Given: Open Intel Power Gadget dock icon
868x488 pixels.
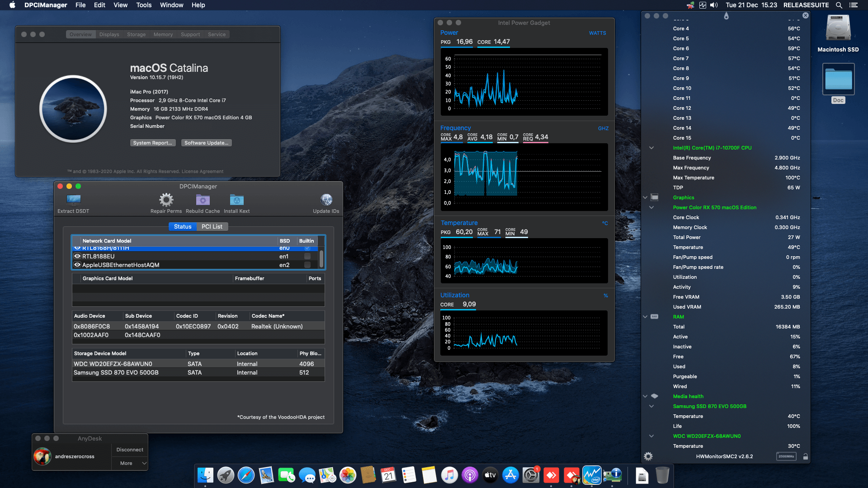Looking at the screenshot, I should (592, 475).
